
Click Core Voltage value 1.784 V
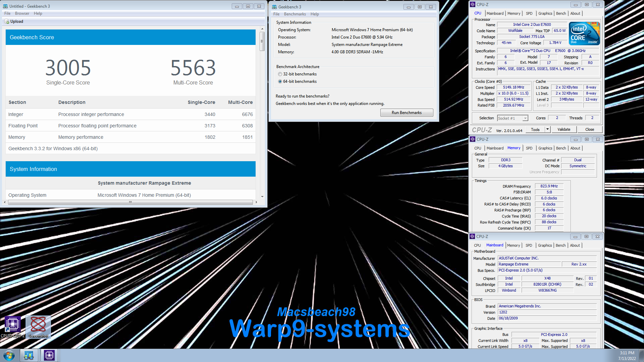click(555, 43)
